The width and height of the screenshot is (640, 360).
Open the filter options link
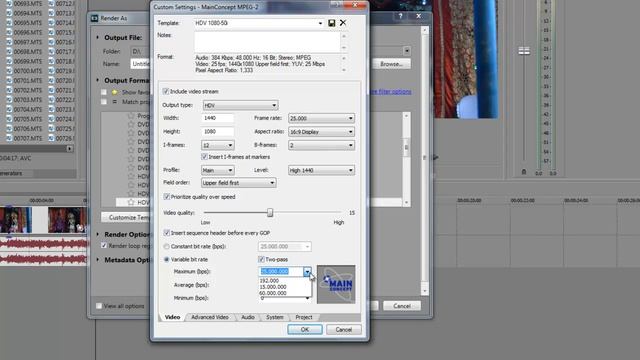point(390,92)
